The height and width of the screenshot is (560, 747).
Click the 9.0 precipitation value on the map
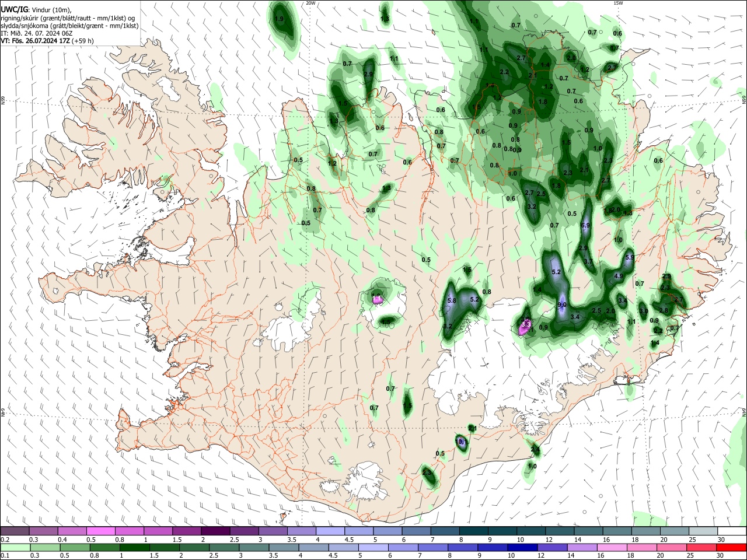(x=562, y=304)
